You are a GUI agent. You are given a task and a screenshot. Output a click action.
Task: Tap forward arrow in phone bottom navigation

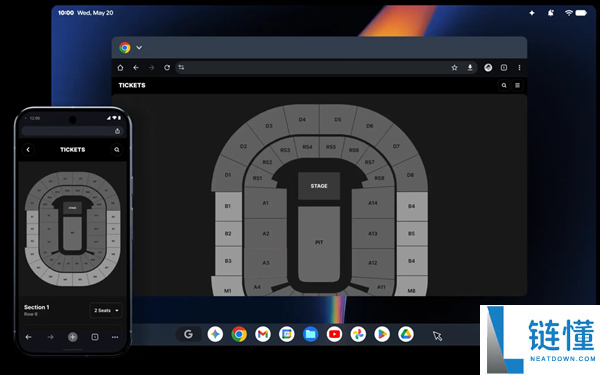coord(50,337)
